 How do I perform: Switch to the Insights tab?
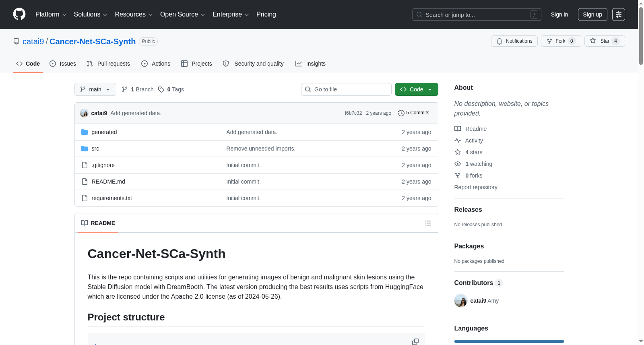pos(310,64)
